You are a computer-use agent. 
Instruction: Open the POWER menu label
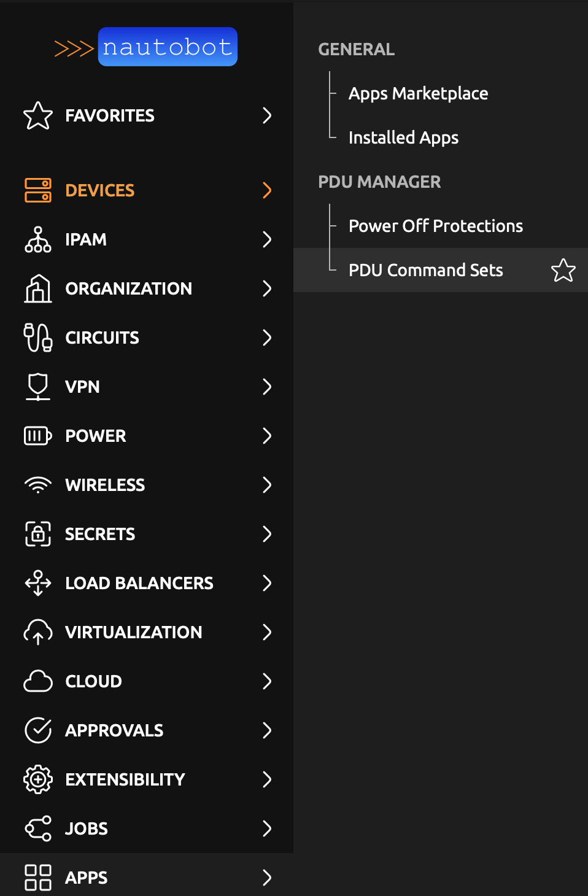(x=96, y=436)
